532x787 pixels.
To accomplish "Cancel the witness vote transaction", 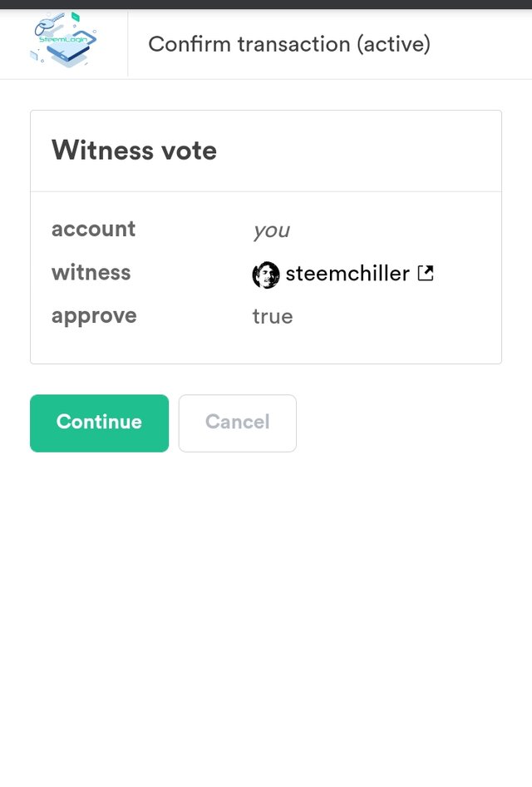I will 238,423.
